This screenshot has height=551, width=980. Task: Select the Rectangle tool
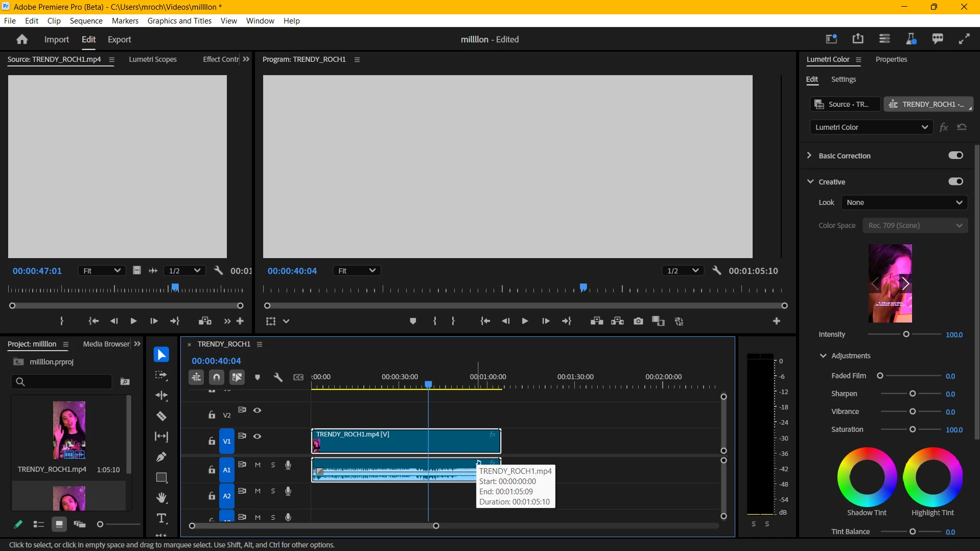(x=161, y=477)
